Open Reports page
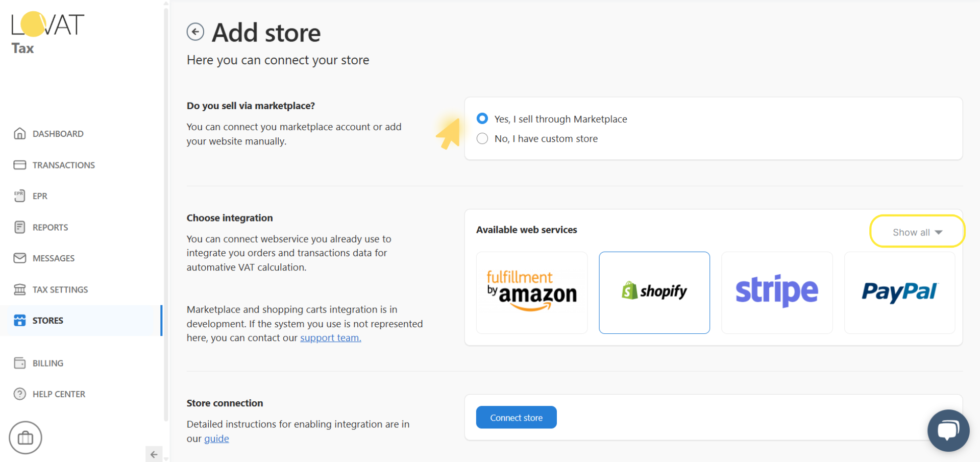980x462 pixels. [x=50, y=227]
